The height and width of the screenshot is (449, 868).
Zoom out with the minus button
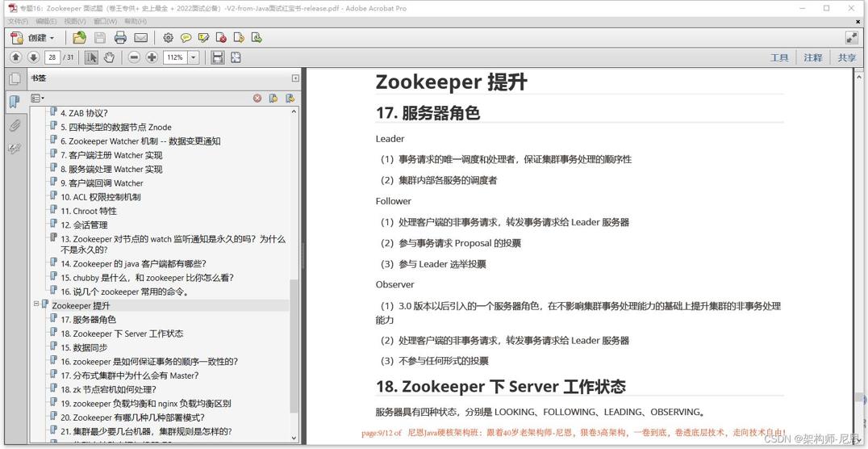pyautogui.click(x=134, y=57)
